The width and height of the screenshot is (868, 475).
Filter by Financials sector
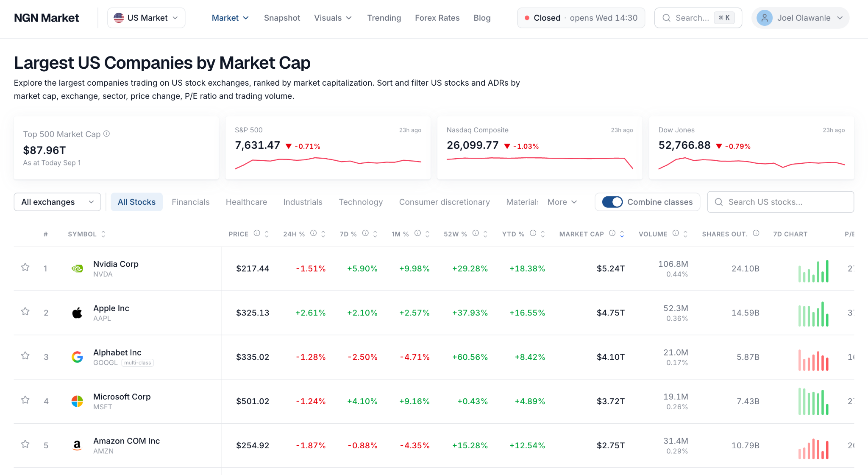pyautogui.click(x=191, y=202)
